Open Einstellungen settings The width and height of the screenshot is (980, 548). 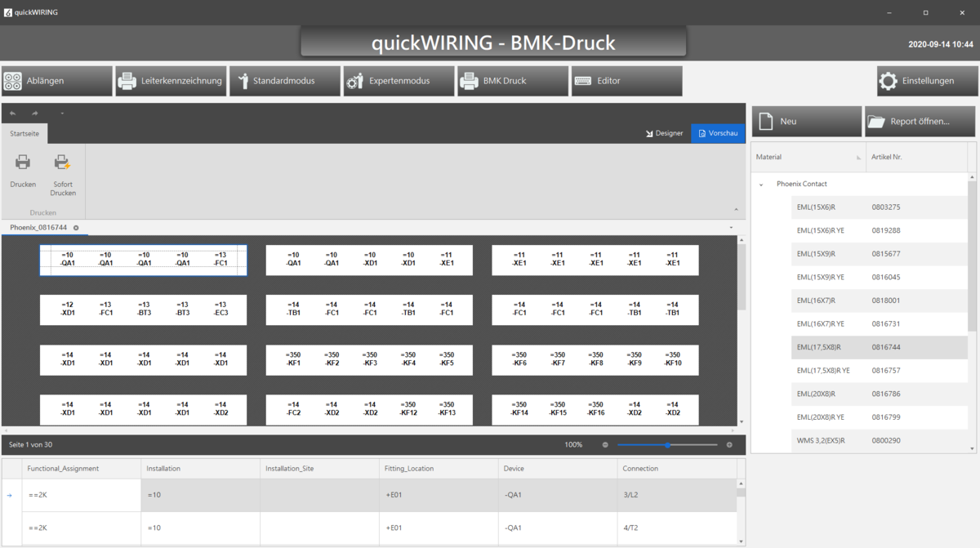tap(926, 81)
